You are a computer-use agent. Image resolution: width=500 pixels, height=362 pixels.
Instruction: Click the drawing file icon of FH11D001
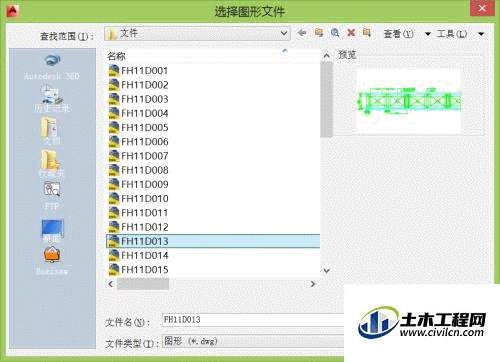click(114, 71)
